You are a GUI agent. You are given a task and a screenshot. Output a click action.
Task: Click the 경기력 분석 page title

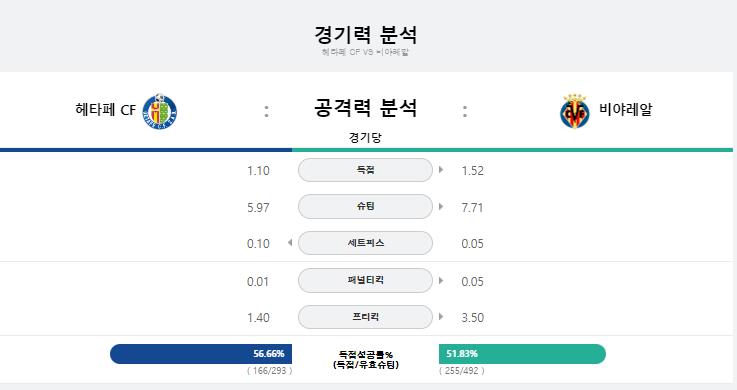click(x=365, y=35)
